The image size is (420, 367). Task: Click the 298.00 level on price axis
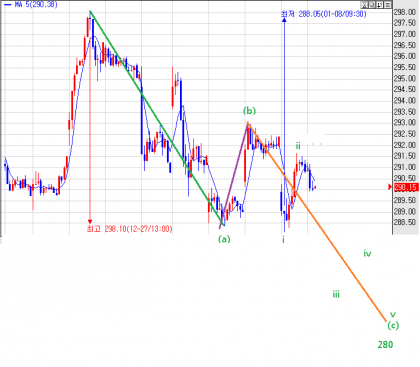405,12
